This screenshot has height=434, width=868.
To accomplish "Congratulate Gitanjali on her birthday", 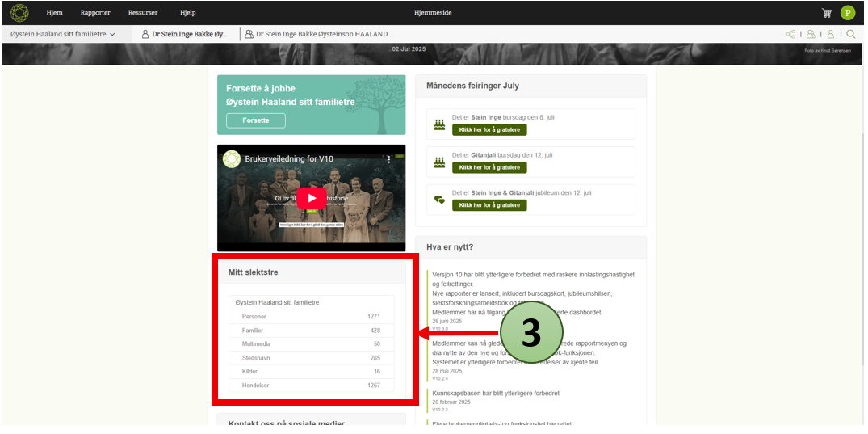I will click(489, 167).
